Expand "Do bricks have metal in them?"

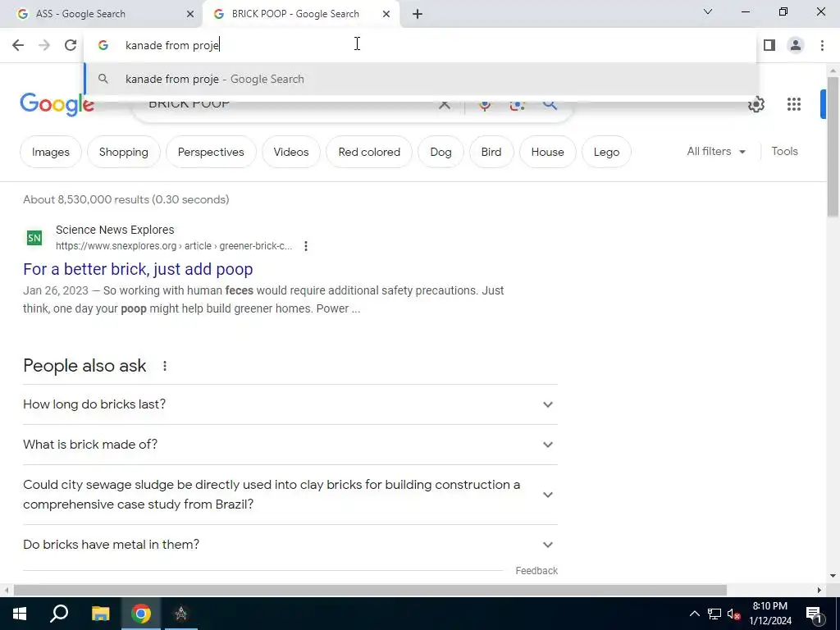[290, 545]
